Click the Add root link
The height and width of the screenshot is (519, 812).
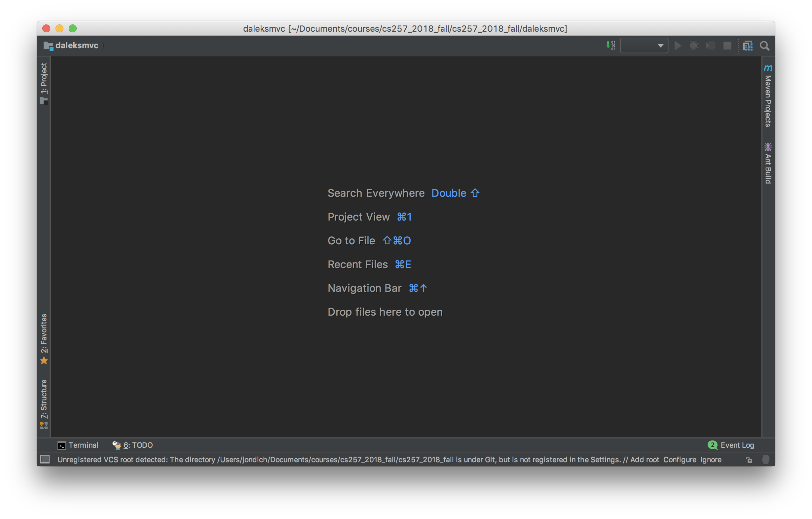[x=645, y=460]
